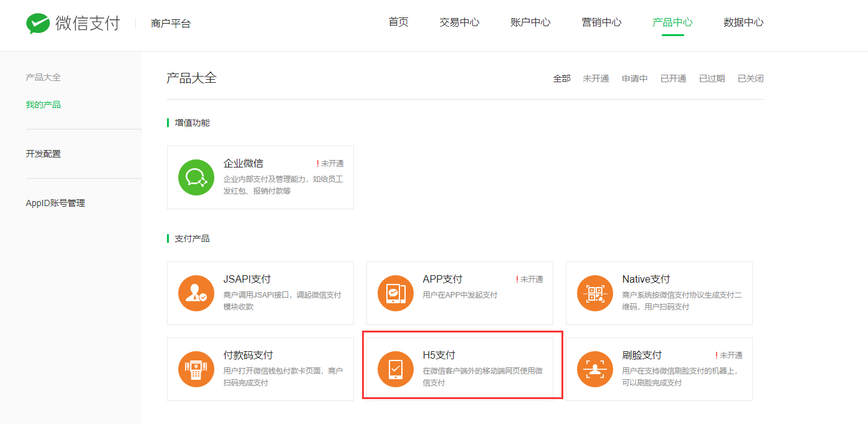This screenshot has width=868, height=424.
Task: Switch to 账户中心 tab
Action: 530,22
